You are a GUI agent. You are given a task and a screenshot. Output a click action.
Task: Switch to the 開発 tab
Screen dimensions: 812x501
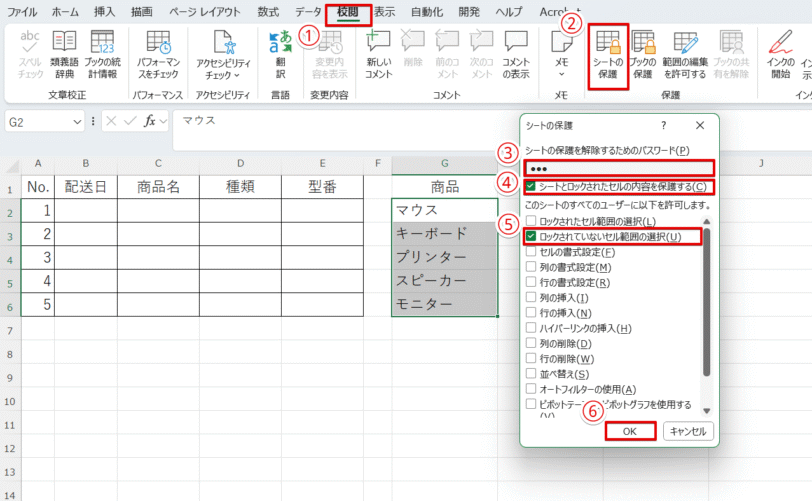pos(469,11)
